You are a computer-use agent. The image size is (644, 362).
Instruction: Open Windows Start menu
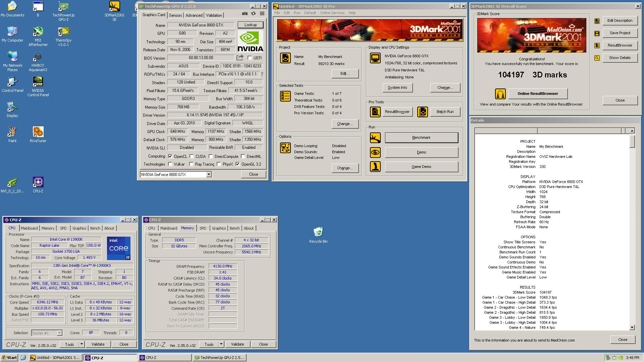(9, 358)
